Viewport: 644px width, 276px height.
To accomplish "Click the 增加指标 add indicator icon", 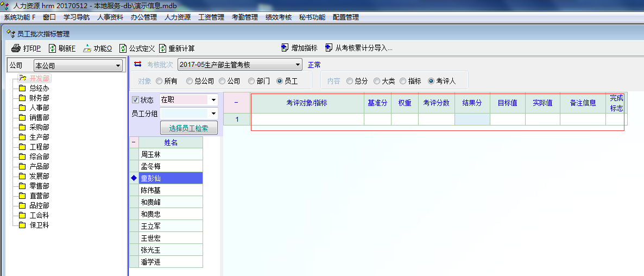I will point(285,48).
